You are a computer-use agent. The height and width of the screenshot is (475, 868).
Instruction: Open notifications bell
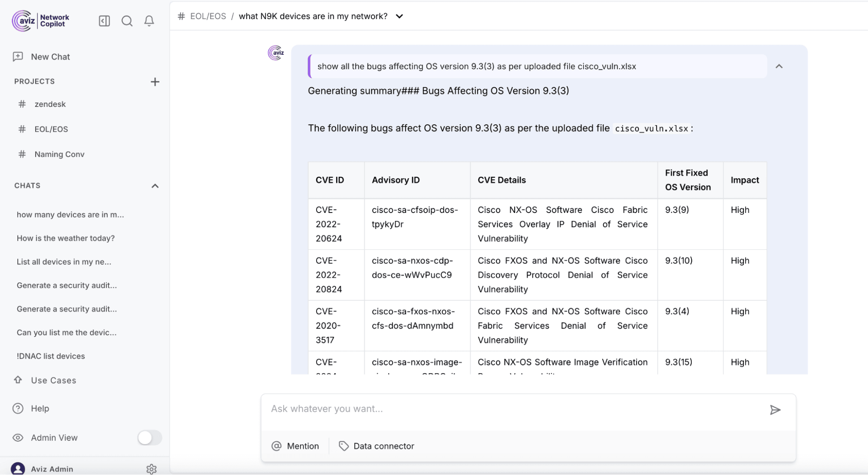(x=149, y=21)
